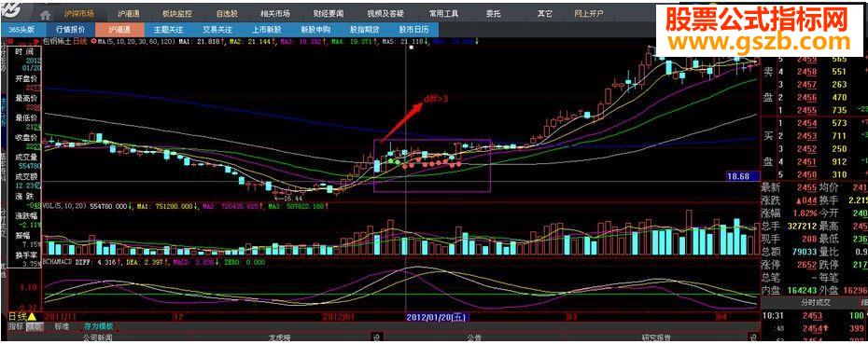Switch to the 股市日历 tab
Screen dimensions: 868x344
(413, 30)
